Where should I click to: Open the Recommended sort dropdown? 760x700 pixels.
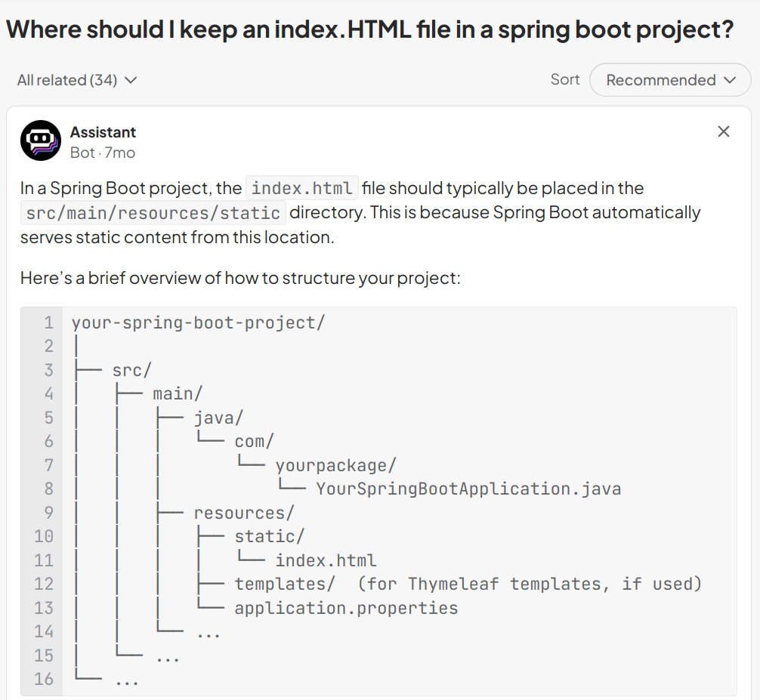[x=670, y=80]
